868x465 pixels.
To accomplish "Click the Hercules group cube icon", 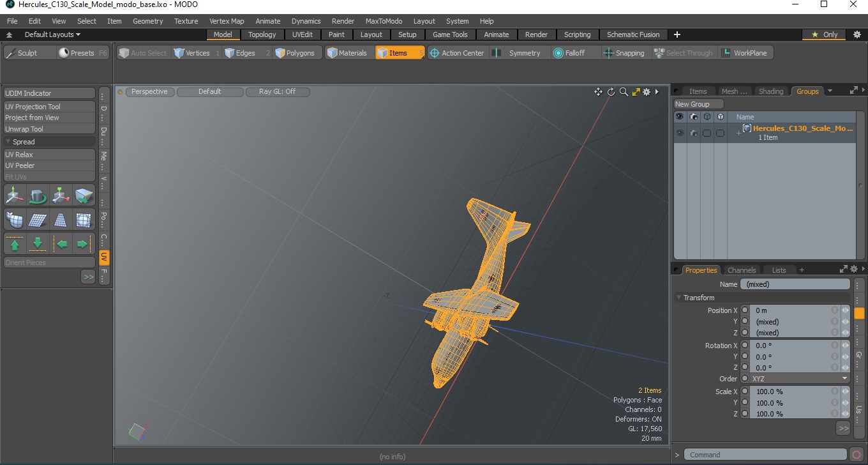I will 747,128.
